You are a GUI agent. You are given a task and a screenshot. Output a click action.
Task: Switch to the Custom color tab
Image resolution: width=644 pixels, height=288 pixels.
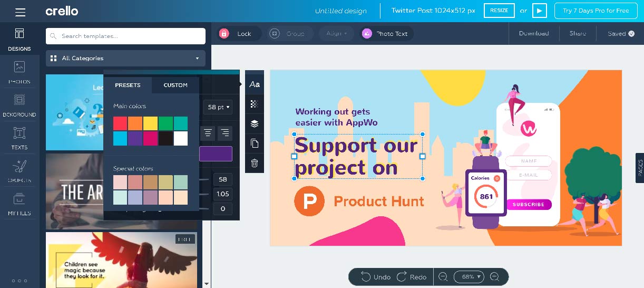click(175, 85)
